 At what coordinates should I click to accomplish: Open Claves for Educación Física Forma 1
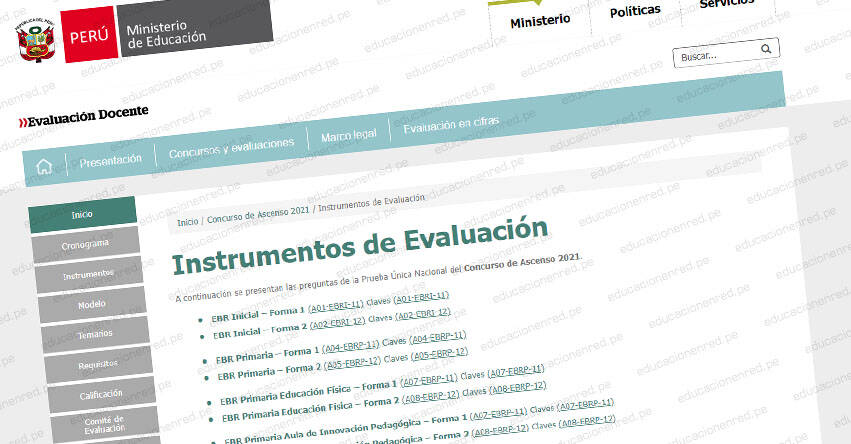pyautogui.click(x=516, y=371)
